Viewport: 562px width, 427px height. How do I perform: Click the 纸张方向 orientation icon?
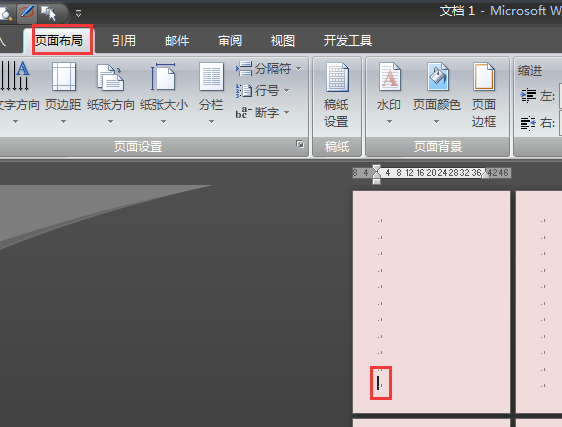point(110,77)
